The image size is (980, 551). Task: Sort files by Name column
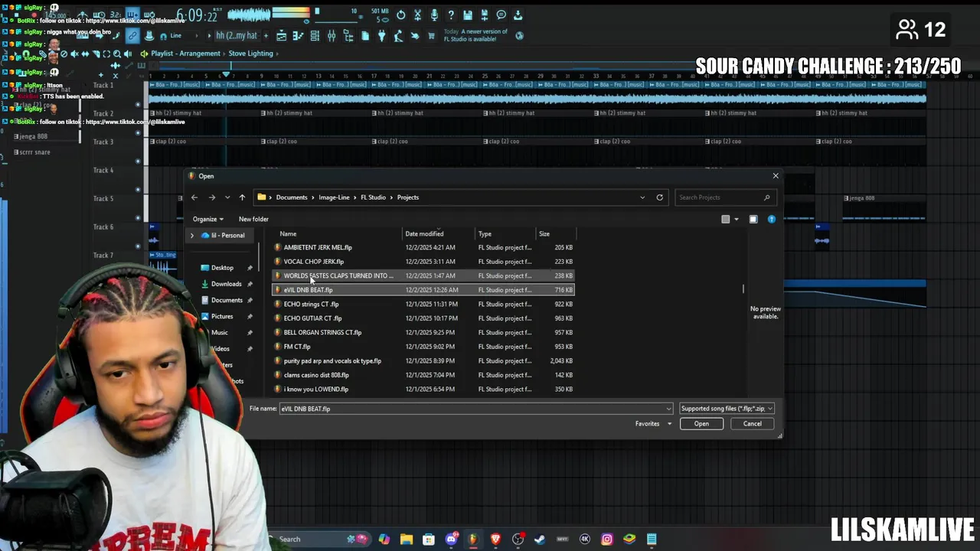coord(288,234)
